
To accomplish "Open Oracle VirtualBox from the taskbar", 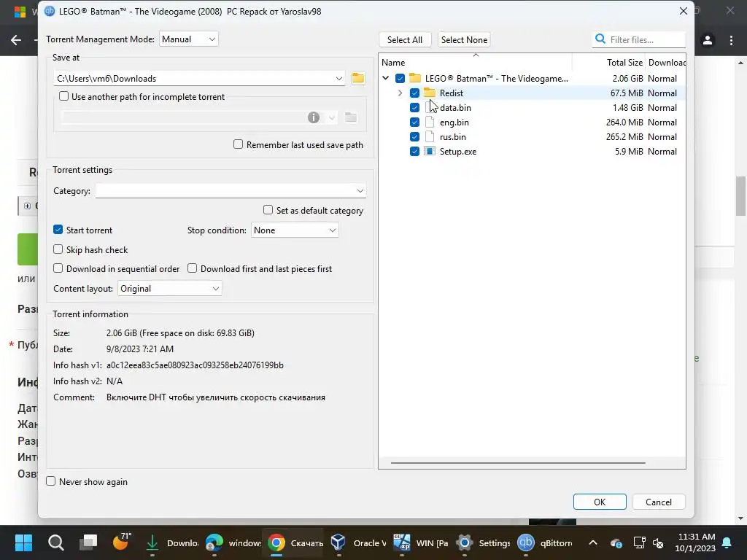I will coord(357,542).
